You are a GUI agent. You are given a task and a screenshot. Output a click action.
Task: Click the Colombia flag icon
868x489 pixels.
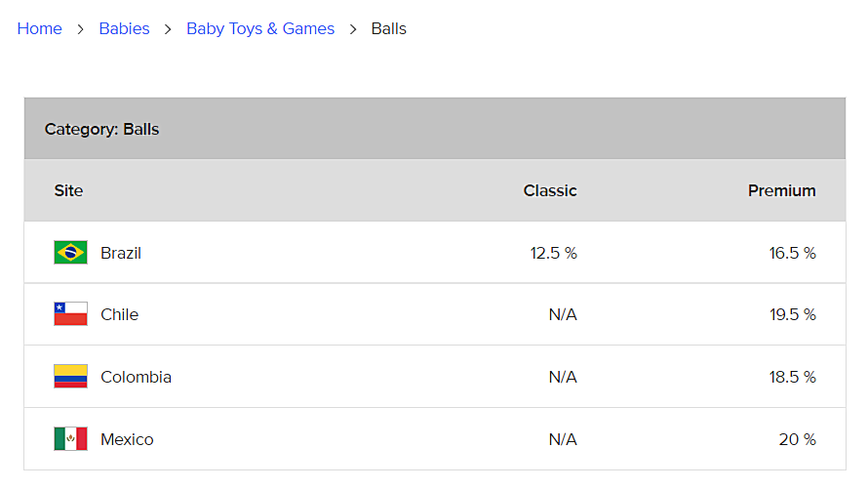click(x=70, y=377)
